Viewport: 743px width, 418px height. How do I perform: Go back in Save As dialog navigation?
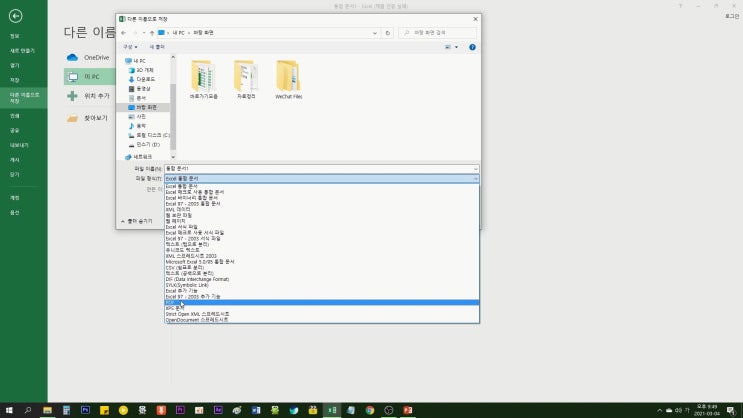[x=124, y=33]
